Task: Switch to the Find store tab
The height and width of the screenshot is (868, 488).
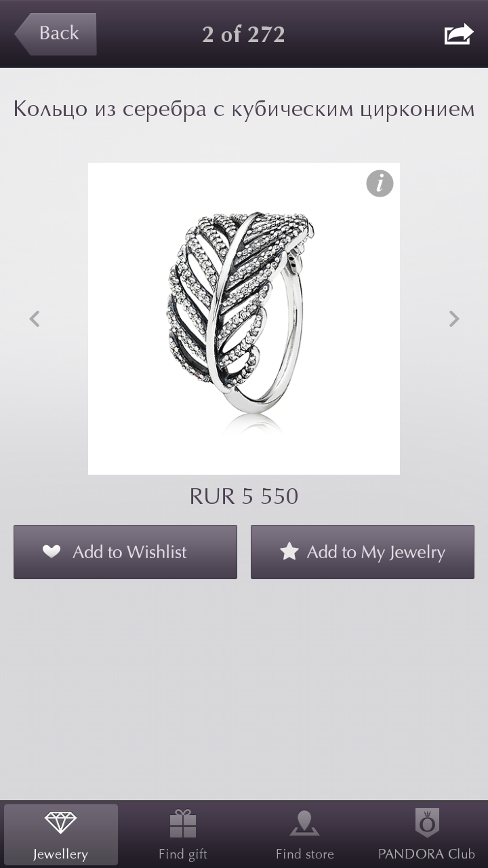Action: pos(305,834)
